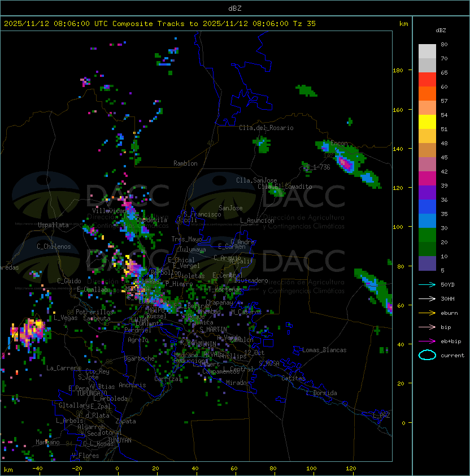The height and width of the screenshot is (476, 470).
Task: Click the yellow eburn arrow legend icon
Action: pos(427,313)
